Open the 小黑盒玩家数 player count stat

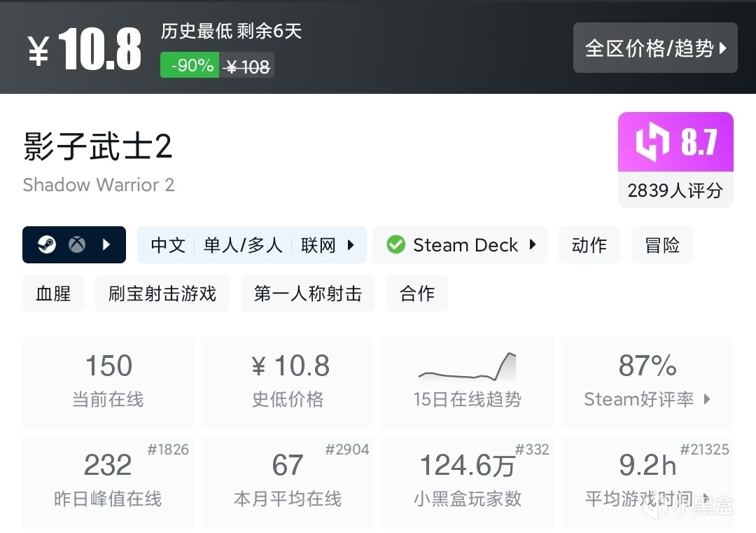click(467, 482)
